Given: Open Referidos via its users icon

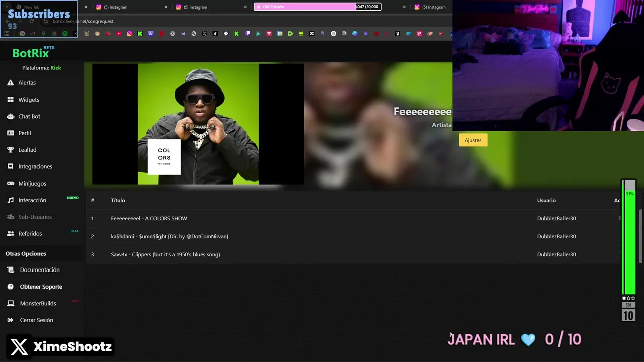Looking at the screenshot, I should [10, 234].
